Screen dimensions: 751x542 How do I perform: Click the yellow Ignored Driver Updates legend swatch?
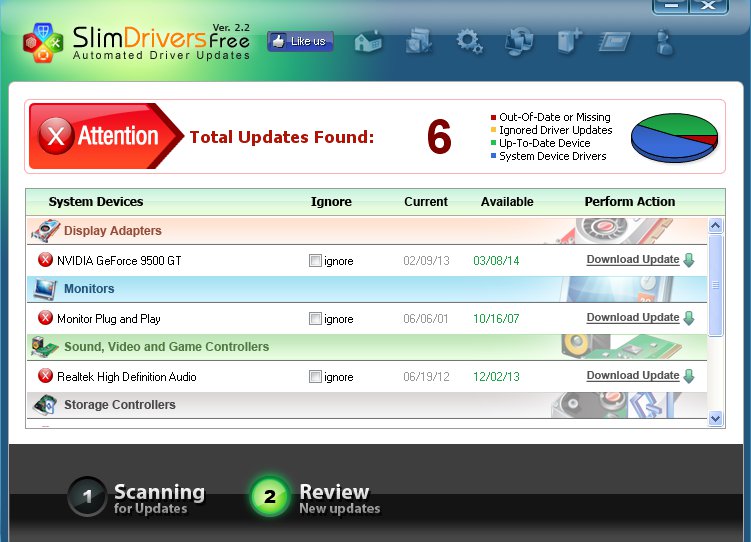[x=493, y=130]
